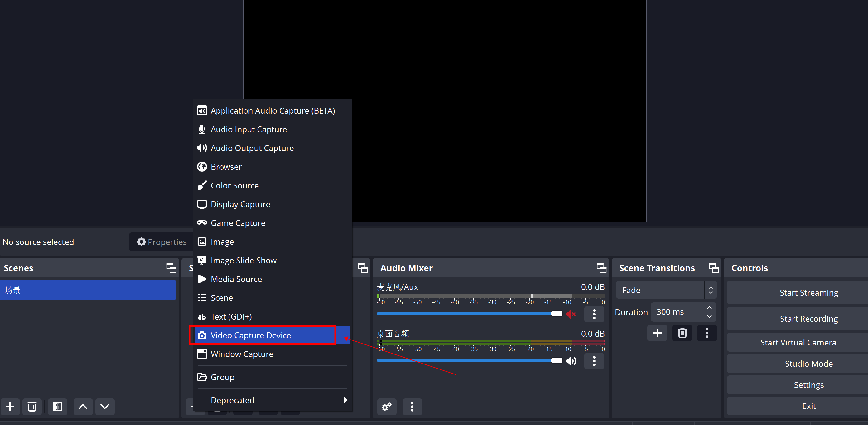The width and height of the screenshot is (868, 425).
Task: Unmute the 麦克风/Aux microphone
Action: tap(571, 314)
